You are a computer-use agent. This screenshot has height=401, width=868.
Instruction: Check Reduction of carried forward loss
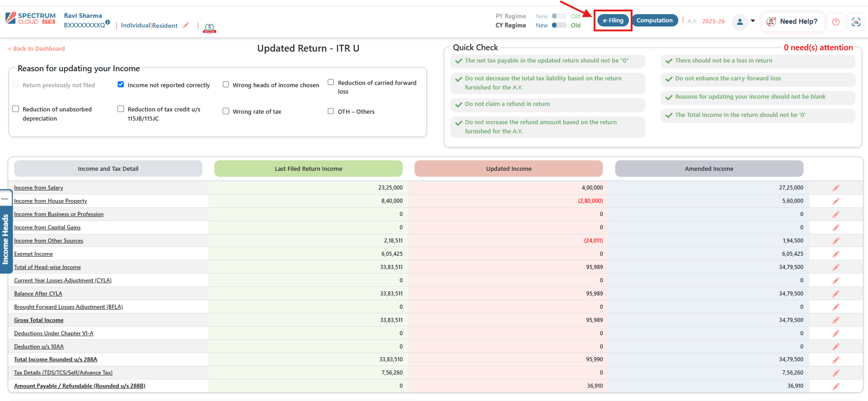331,82
